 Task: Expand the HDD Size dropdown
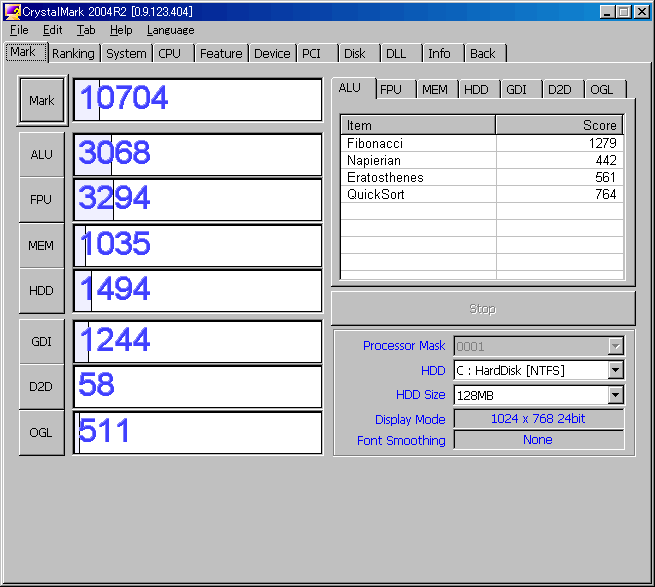(616, 395)
